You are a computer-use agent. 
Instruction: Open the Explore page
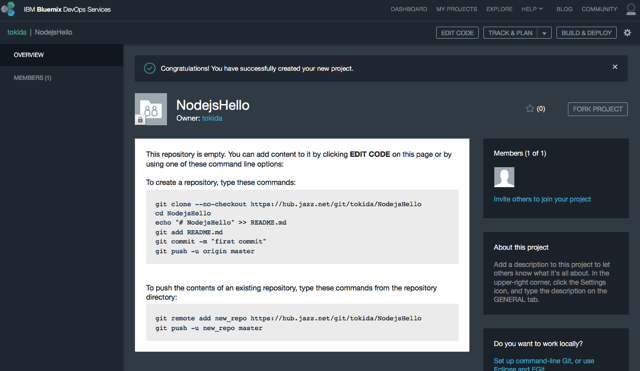point(499,9)
